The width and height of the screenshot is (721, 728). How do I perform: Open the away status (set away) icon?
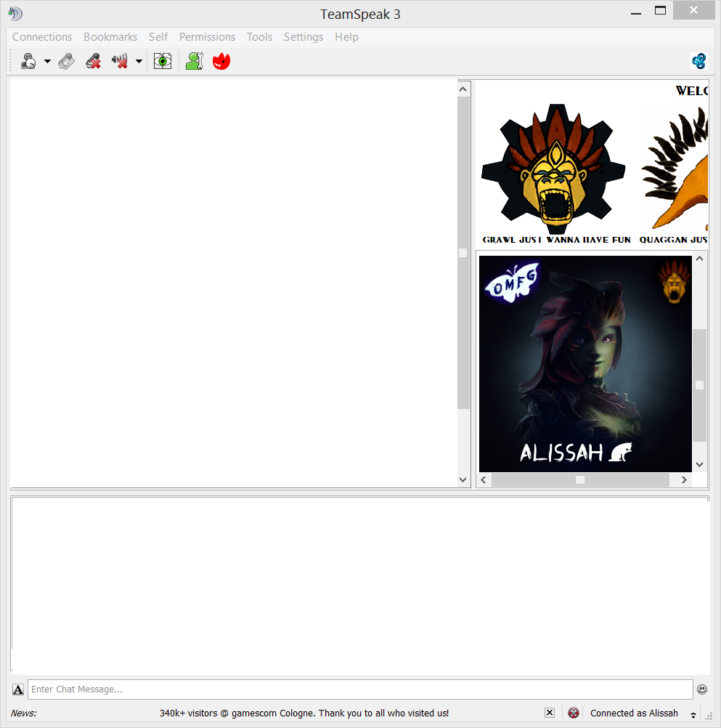29,61
